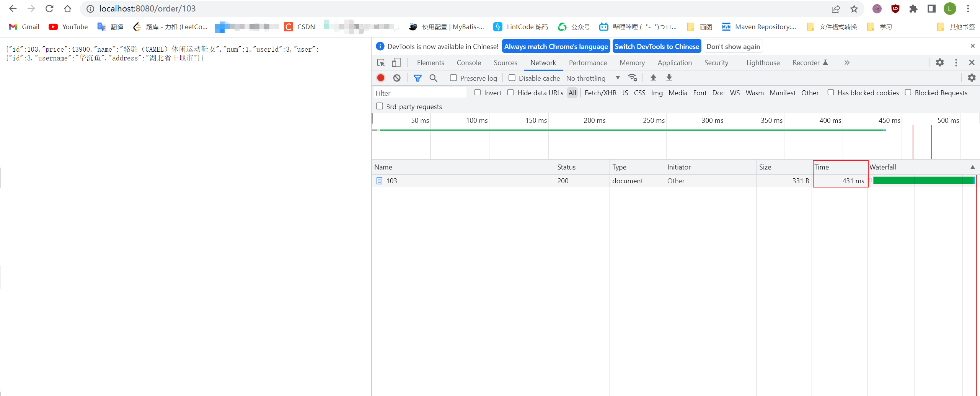Filter requests by Fetch/XHR
980x396 pixels.
pyautogui.click(x=600, y=93)
